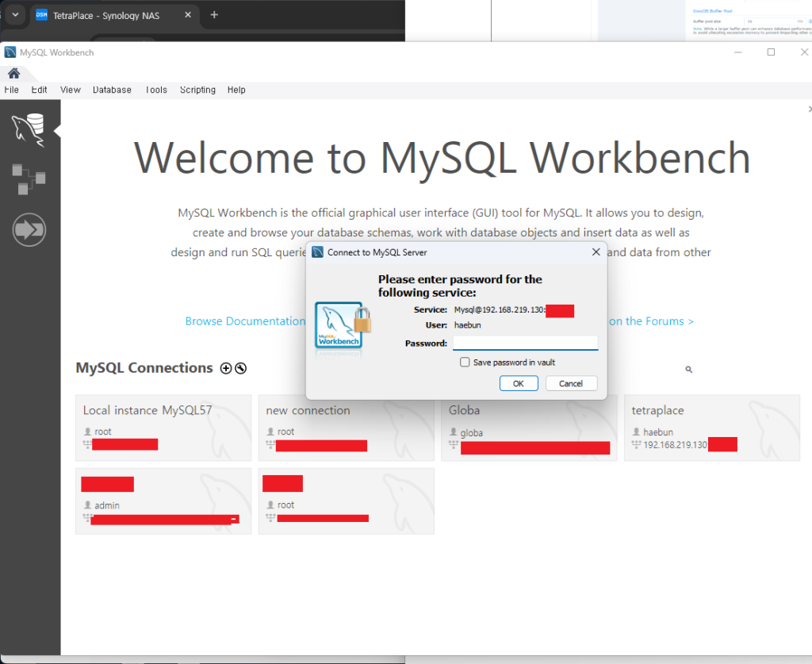Click the connections search magnifier icon
The height and width of the screenshot is (664, 812).
pyautogui.click(x=689, y=370)
